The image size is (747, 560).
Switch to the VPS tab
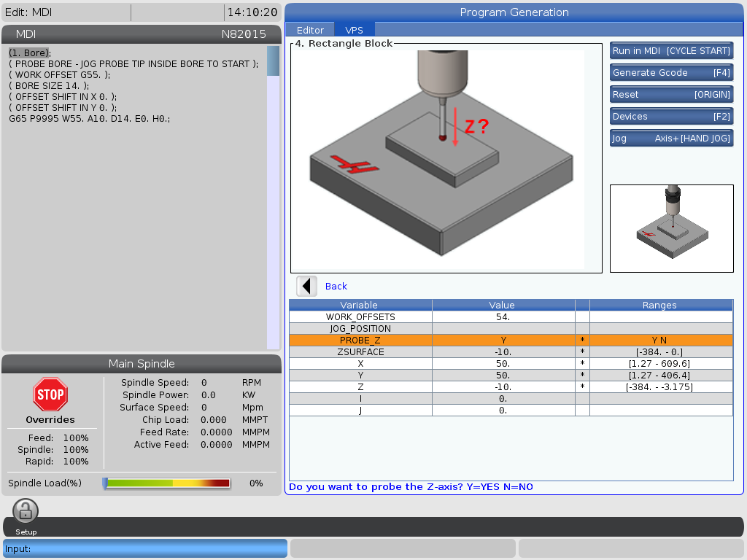pos(354,30)
